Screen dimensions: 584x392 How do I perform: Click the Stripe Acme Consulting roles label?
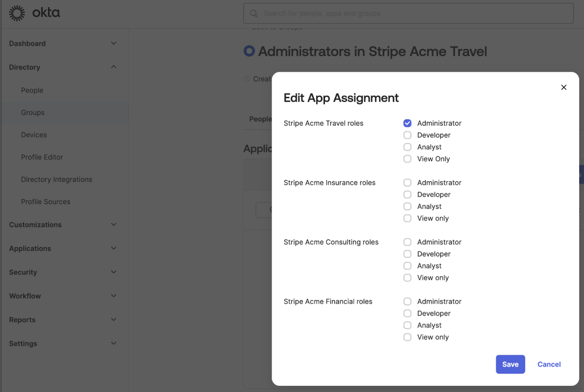[331, 242]
